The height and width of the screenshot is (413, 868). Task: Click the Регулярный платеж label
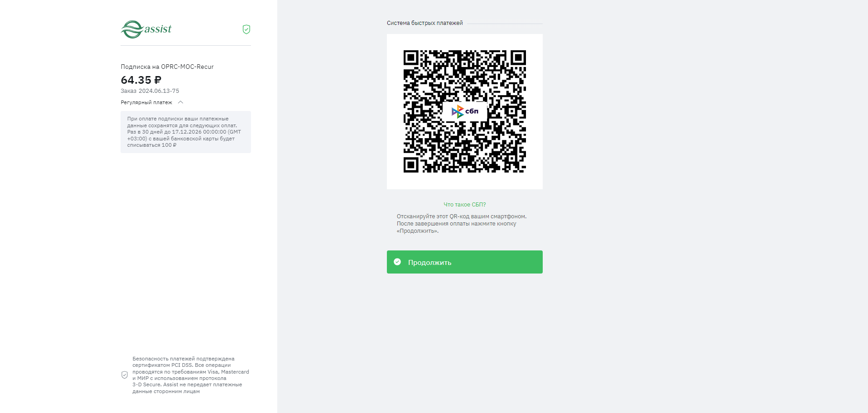click(x=146, y=103)
